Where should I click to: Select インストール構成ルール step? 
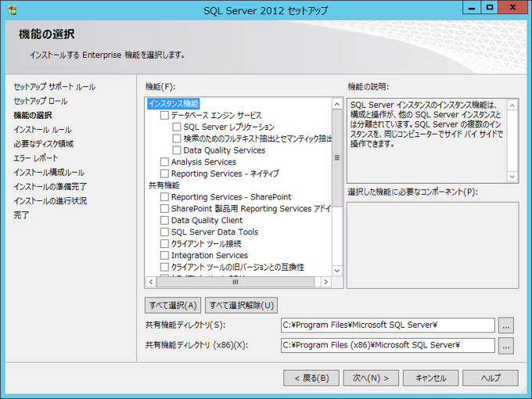[49, 172]
